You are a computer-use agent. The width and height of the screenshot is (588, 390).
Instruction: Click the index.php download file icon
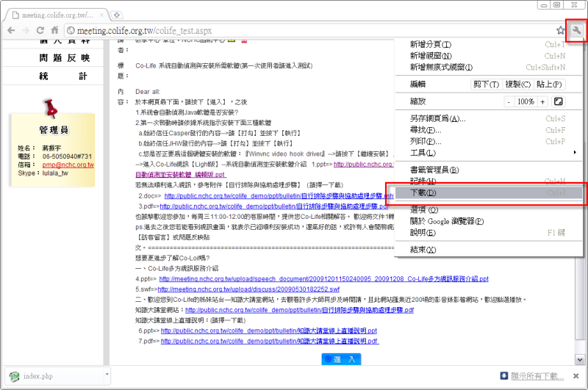tap(14, 376)
